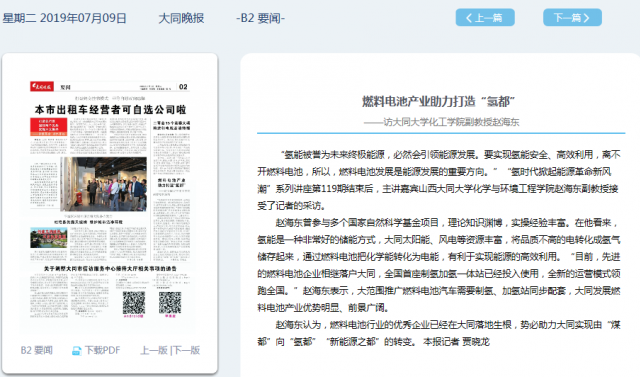The height and width of the screenshot is (377, 640).
Task: Click the paragraph starting 赵海东曾参与多个国家
Action: click(x=439, y=265)
